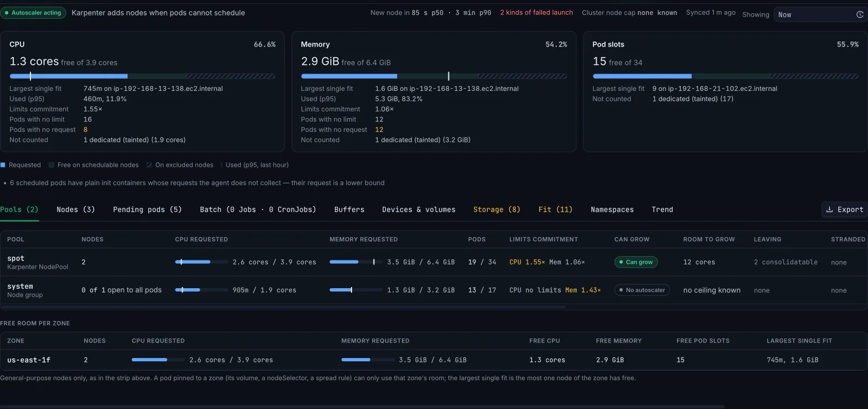
Task: Click the LARGEST SINGLE FIT zone column header
Action: pyautogui.click(x=799, y=341)
